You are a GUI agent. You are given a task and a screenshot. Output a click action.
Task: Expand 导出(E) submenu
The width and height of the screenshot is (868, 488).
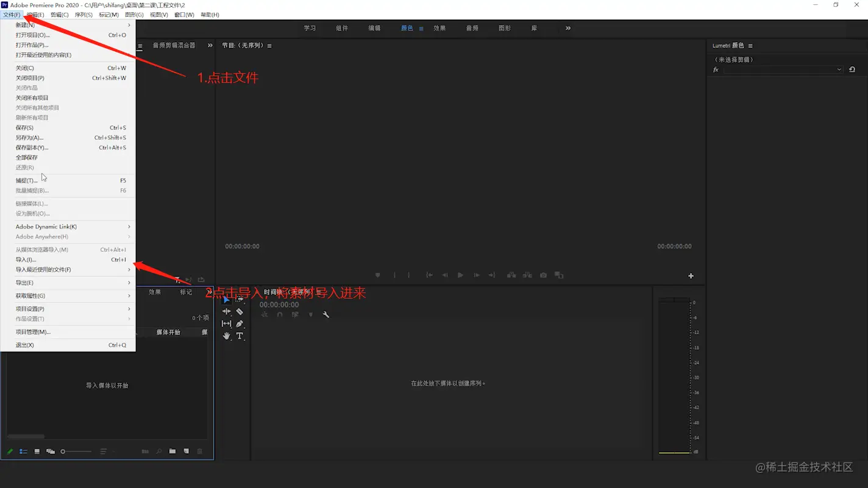(68, 283)
